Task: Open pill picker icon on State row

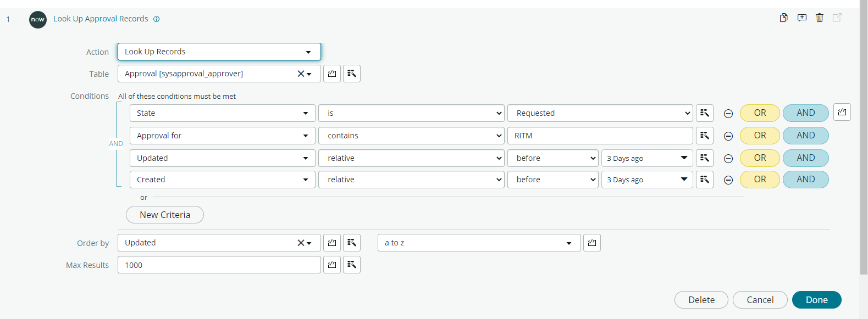Action: [x=705, y=113]
